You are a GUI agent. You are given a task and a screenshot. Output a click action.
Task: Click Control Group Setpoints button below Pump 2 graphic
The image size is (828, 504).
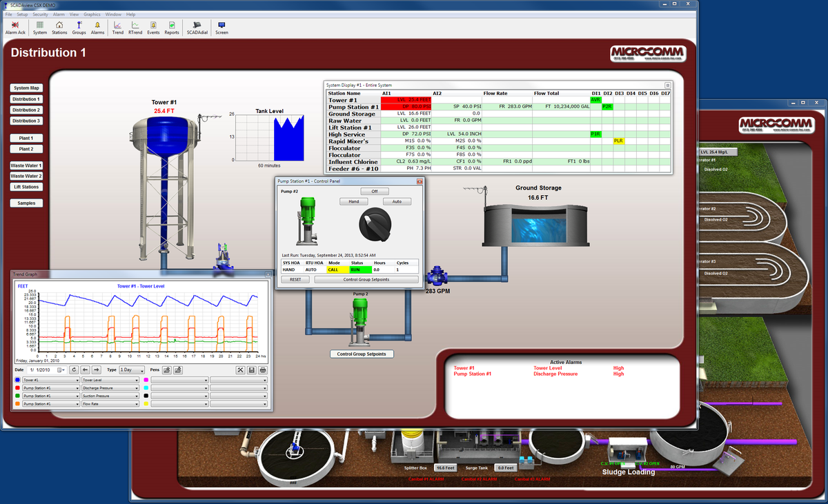pyautogui.click(x=362, y=354)
